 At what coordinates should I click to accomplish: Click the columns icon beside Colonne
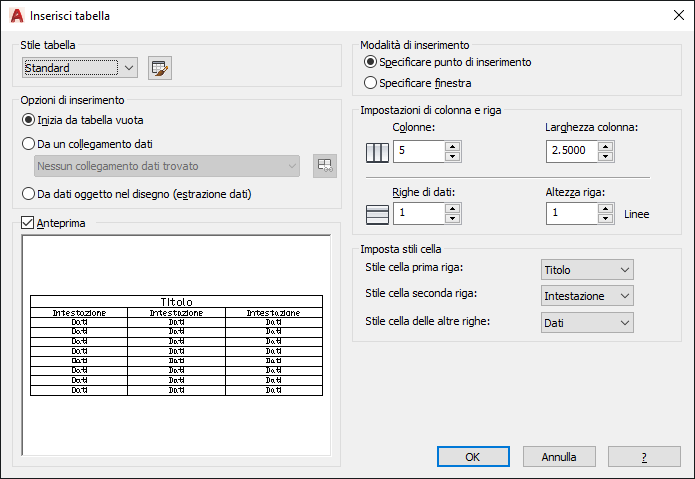[377, 152]
